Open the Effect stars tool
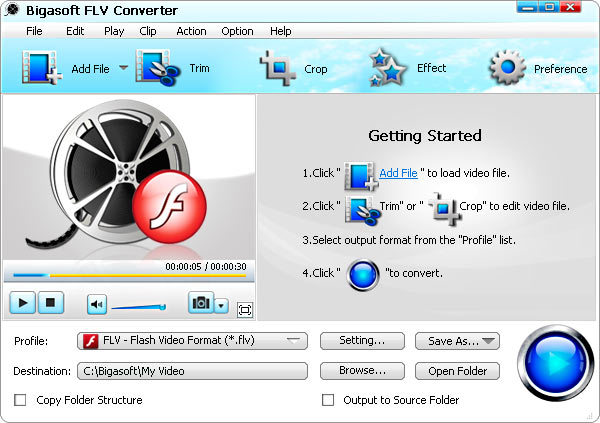The width and height of the screenshot is (600, 423). pos(387,67)
